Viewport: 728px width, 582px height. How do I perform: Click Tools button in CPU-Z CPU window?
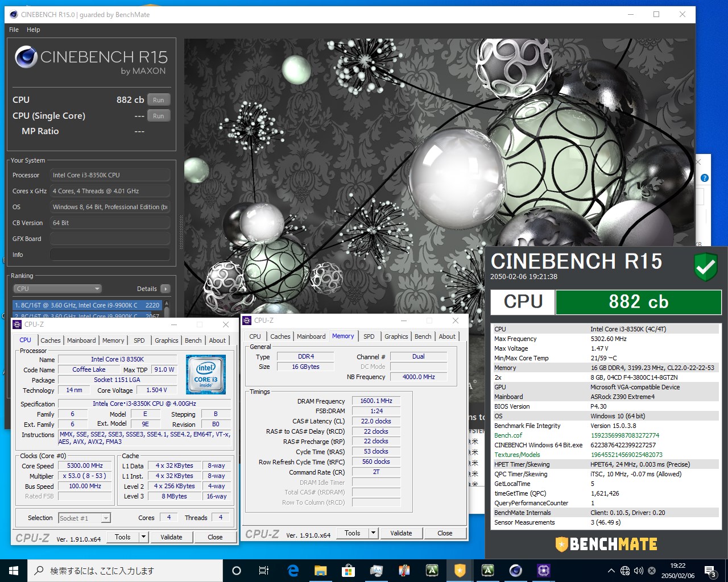tap(123, 537)
